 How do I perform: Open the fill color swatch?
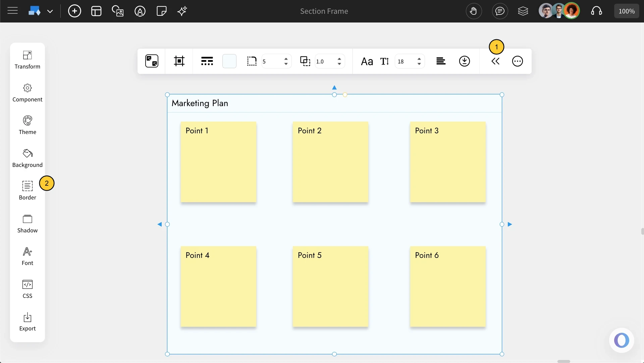[x=229, y=61]
